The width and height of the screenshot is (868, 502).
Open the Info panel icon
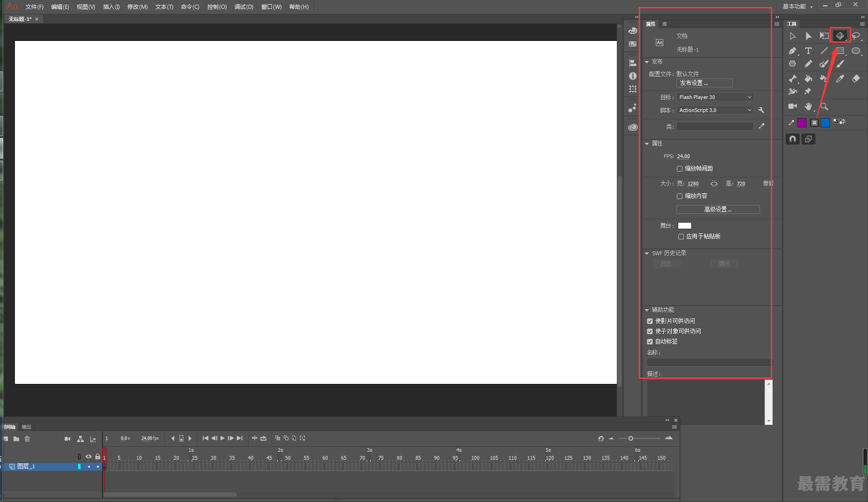pos(633,76)
